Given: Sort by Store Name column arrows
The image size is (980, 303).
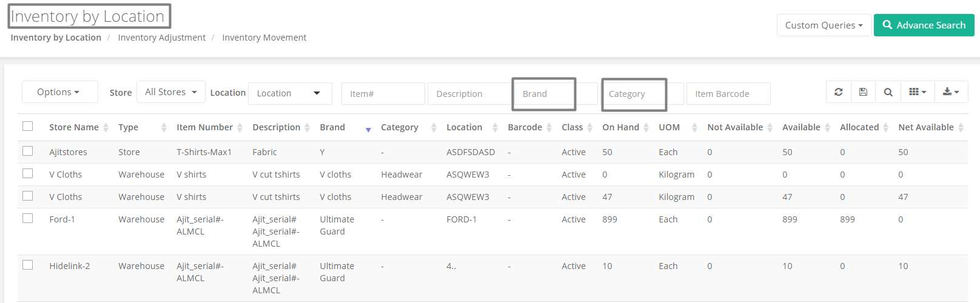Looking at the screenshot, I should tap(106, 127).
